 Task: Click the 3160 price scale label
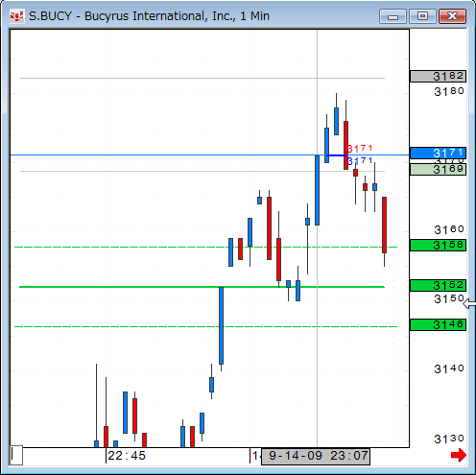click(449, 229)
